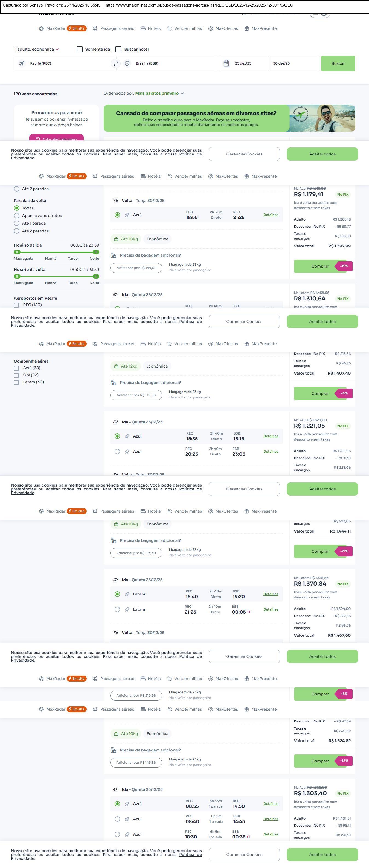Click Adicionar por R$ 144,61 baggage button
369x868 pixels.
pos(136,268)
